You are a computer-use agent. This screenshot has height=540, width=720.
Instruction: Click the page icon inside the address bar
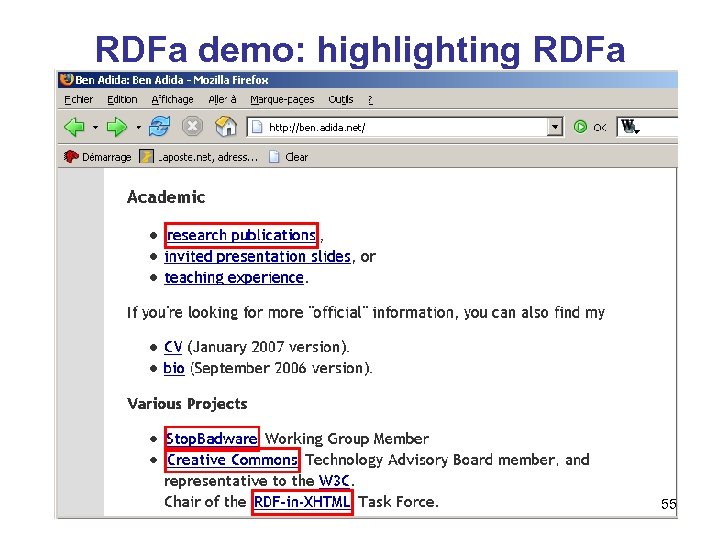click(258, 127)
